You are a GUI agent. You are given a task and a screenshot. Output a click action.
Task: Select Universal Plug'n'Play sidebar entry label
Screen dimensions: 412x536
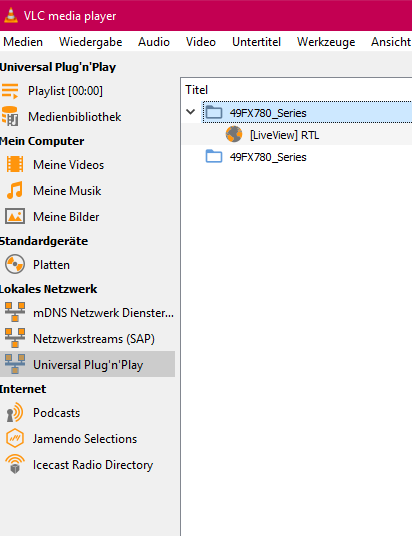coord(88,365)
